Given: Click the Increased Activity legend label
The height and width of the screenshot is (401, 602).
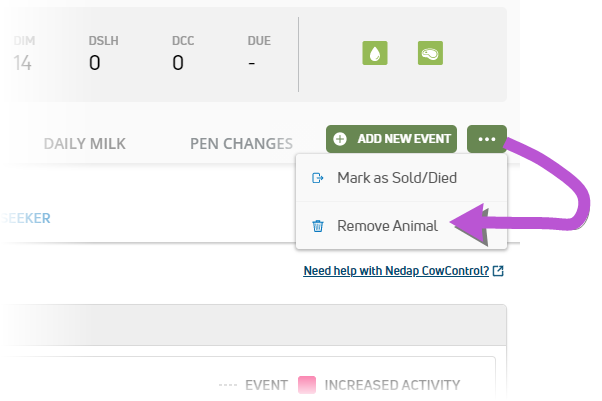Looking at the screenshot, I should pos(392,385).
